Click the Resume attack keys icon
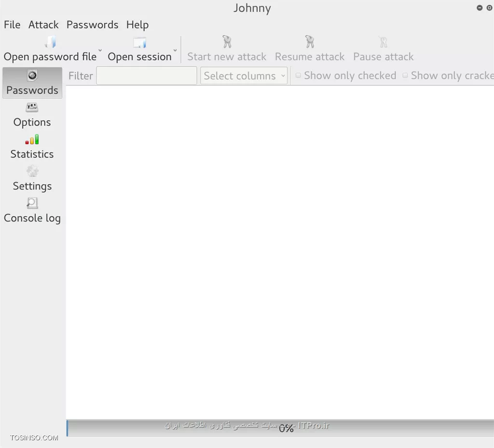 (x=310, y=42)
